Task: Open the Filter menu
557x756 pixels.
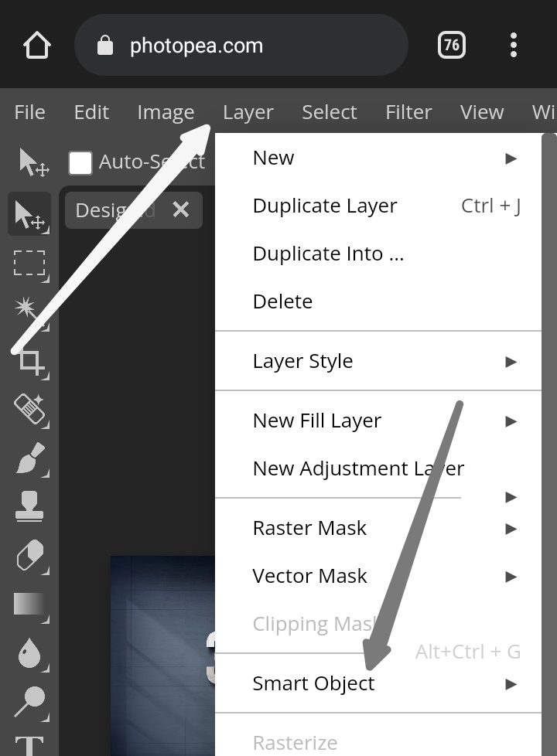Action: point(408,112)
